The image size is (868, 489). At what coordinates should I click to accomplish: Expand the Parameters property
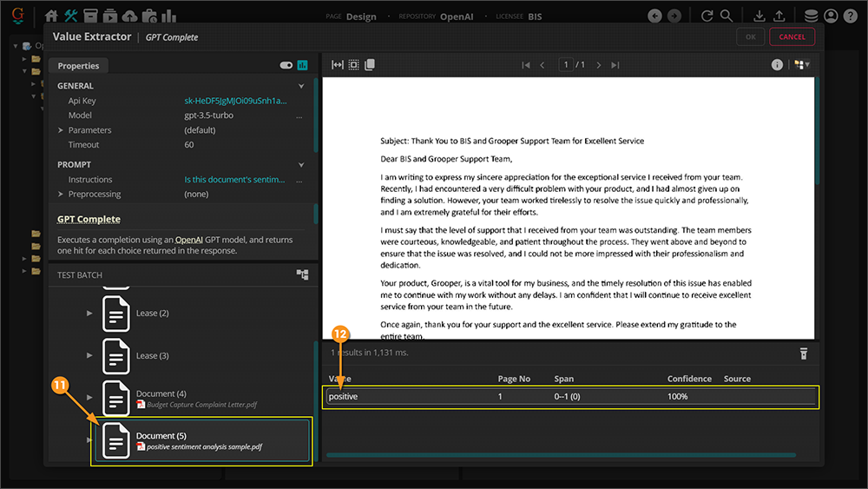click(x=61, y=130)
